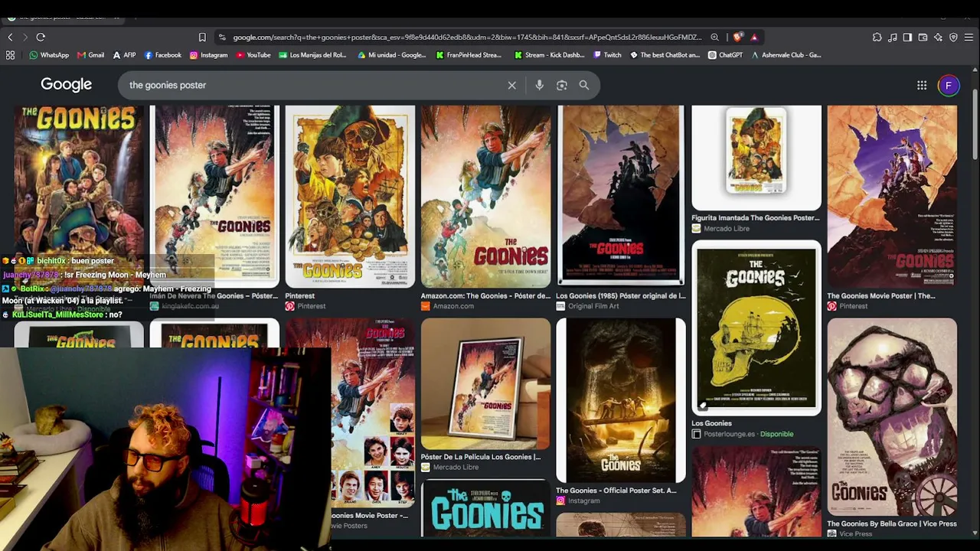This screenshot has width=980, height=551.
Task: Open the 'Stream - Kick Dashb...' bookmark
Action: (550, 55)
